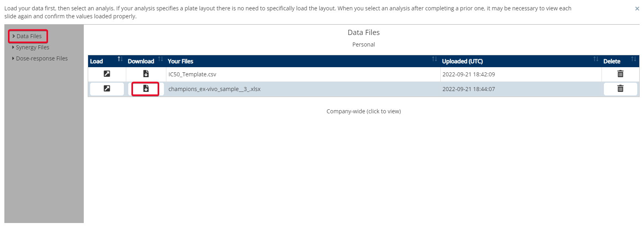Download champions_ex-vivo_sample__3_.xlsx
Image resolution: width=644 pixels, height=227 pixels.
click(x=146, y=89)
